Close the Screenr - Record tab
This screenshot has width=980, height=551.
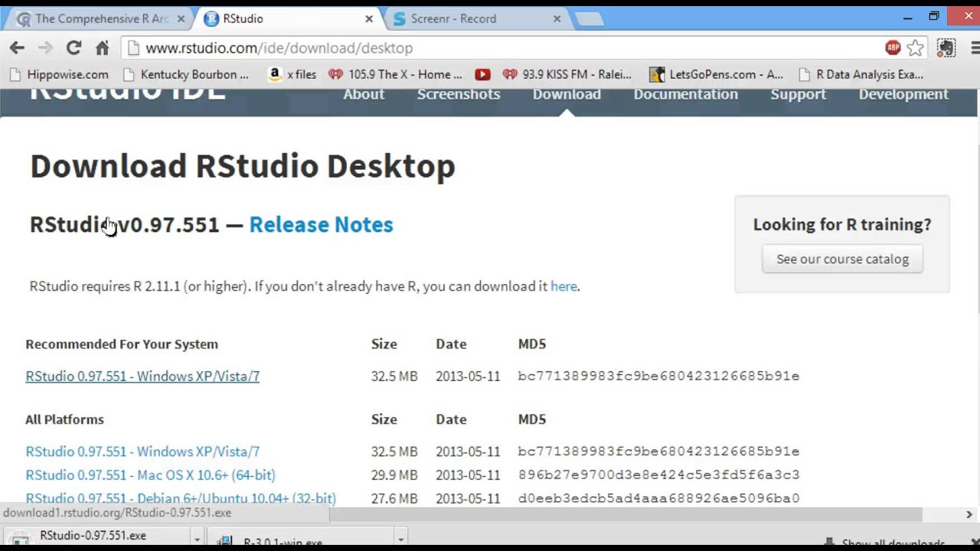[557, 18]
